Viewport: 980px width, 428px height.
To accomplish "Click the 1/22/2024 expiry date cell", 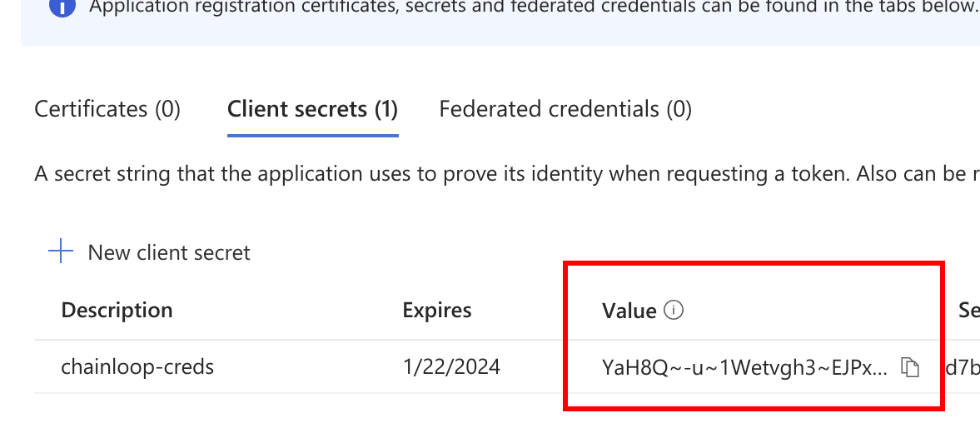I will (x=451, y=366).
